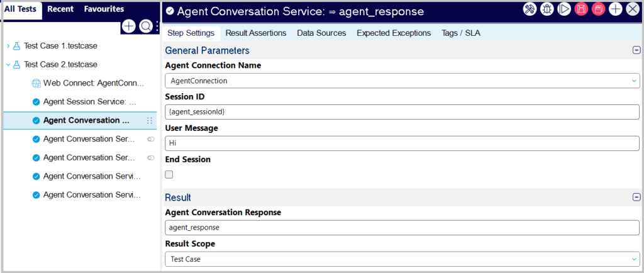Collapse the General Parameters section

tap(636, 50)
